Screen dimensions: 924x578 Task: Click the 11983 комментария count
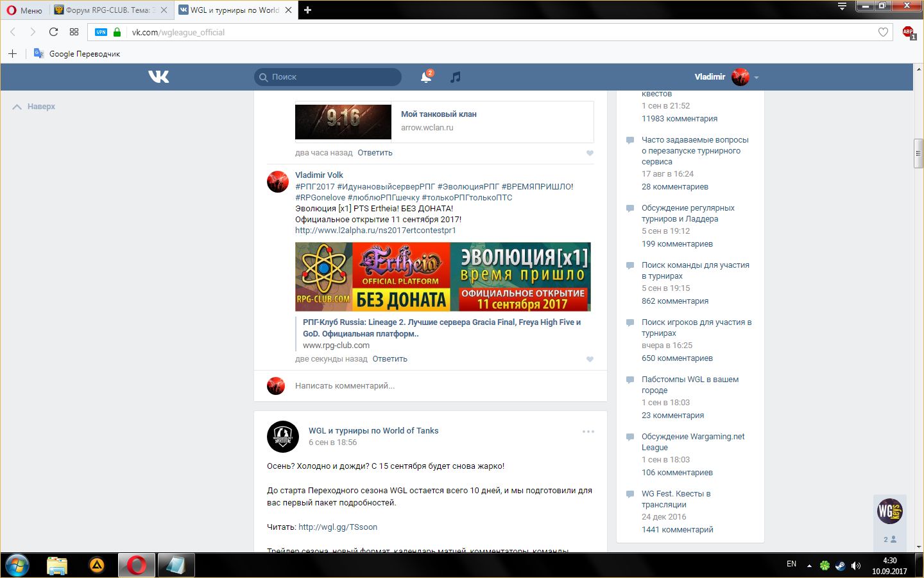[680, 119]
